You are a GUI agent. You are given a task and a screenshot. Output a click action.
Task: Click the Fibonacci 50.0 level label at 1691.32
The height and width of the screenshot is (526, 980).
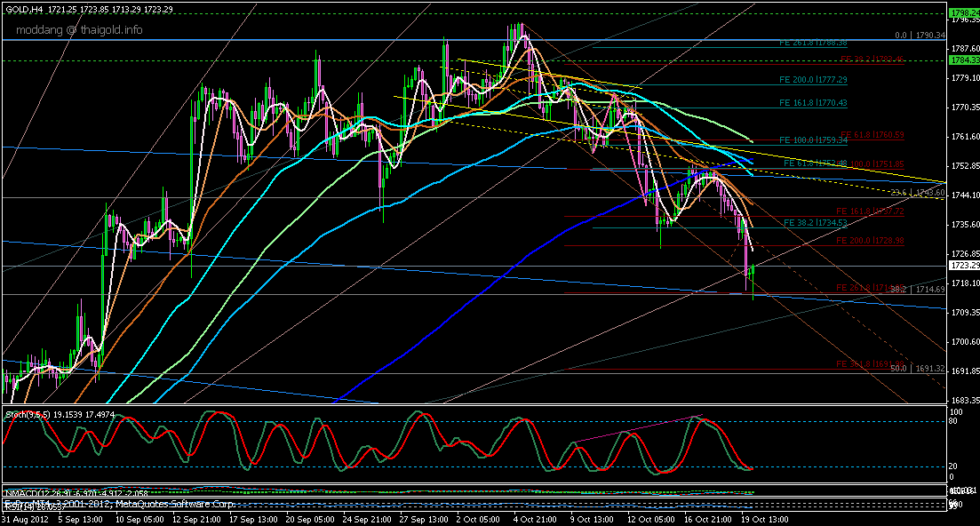tap(915, 367)
